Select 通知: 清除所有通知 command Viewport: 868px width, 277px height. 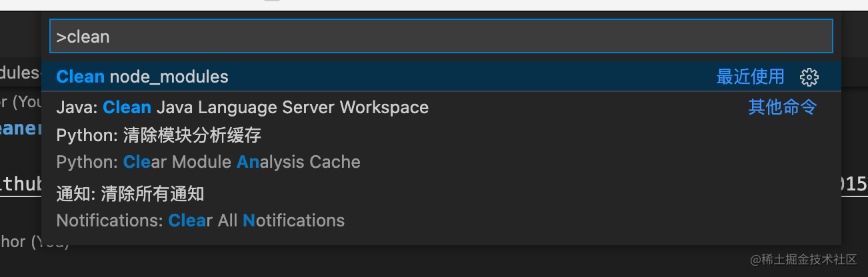coord(130,194)
